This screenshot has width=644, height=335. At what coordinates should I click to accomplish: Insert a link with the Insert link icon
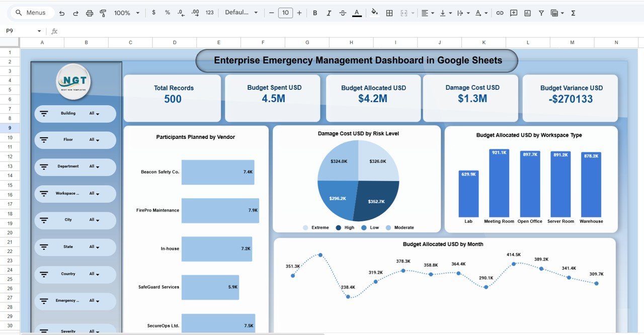pos(500,13)
